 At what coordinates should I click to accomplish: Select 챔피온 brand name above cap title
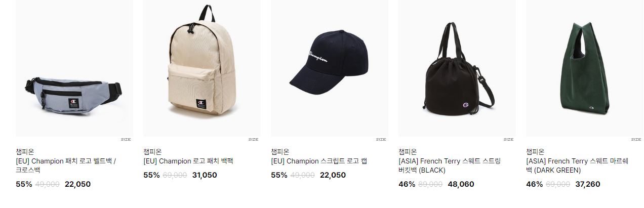click(x=280, y=151)
